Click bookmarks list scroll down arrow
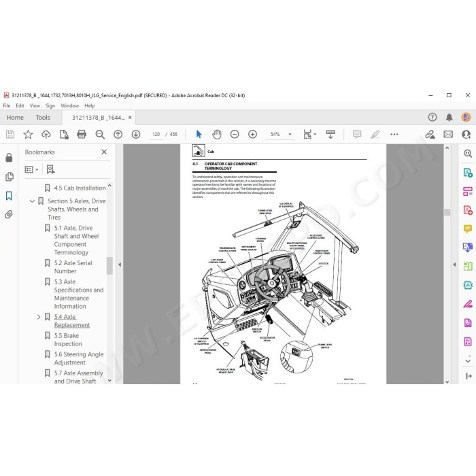476x476 pixels. [x=109, y=380]
